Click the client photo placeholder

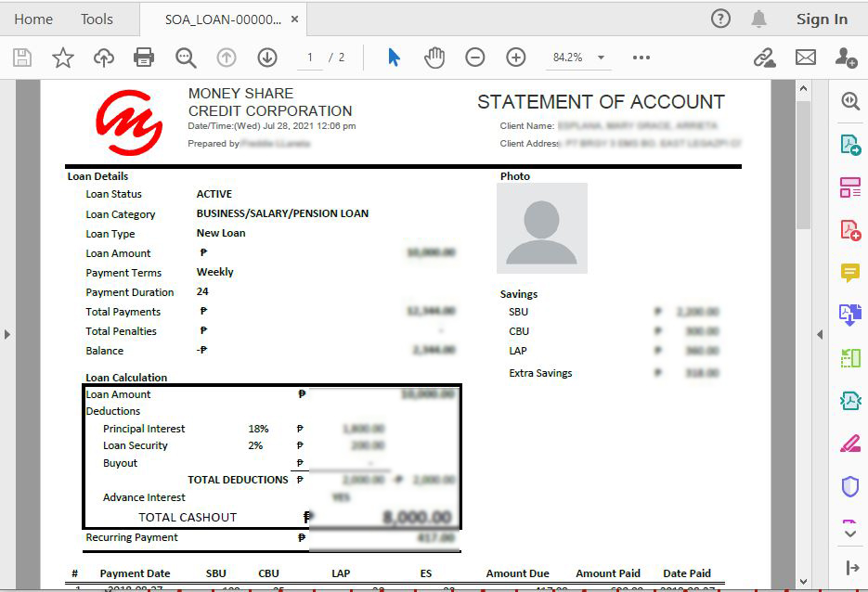click(541, 228)
